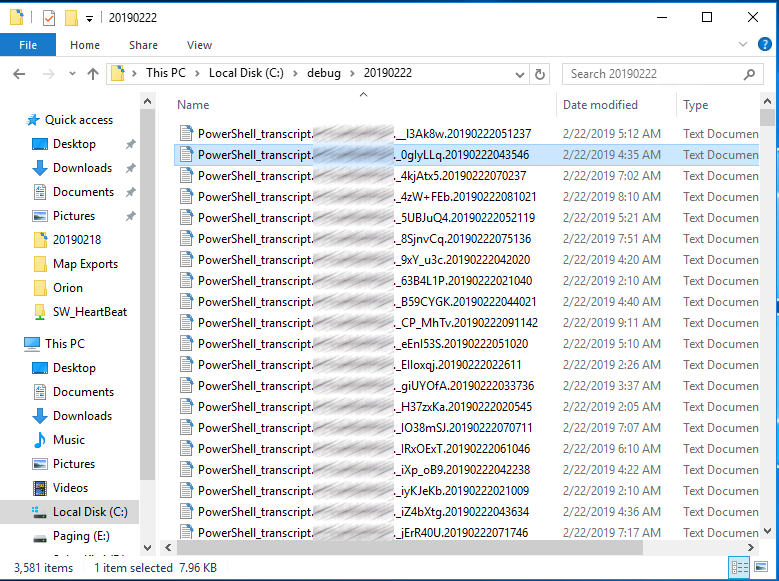Click This PC in the address bar
779x581 pixels.
[165, 73]
